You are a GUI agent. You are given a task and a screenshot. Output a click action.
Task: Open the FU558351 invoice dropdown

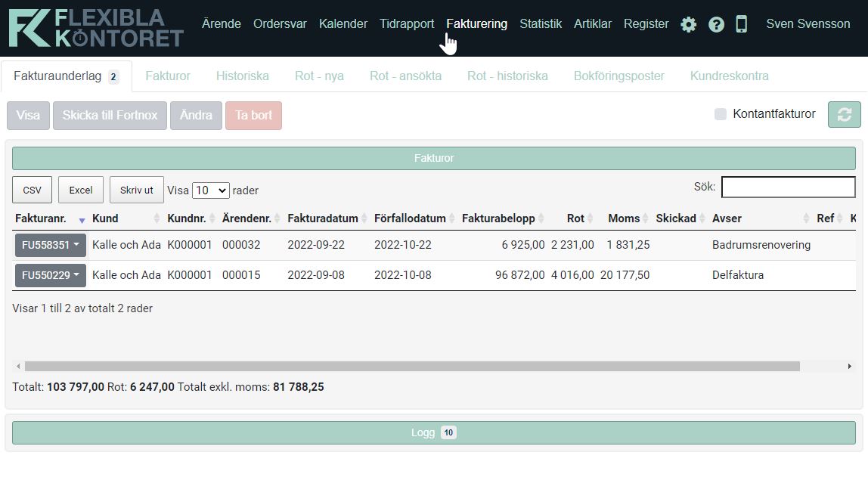[x=50, y=245]
